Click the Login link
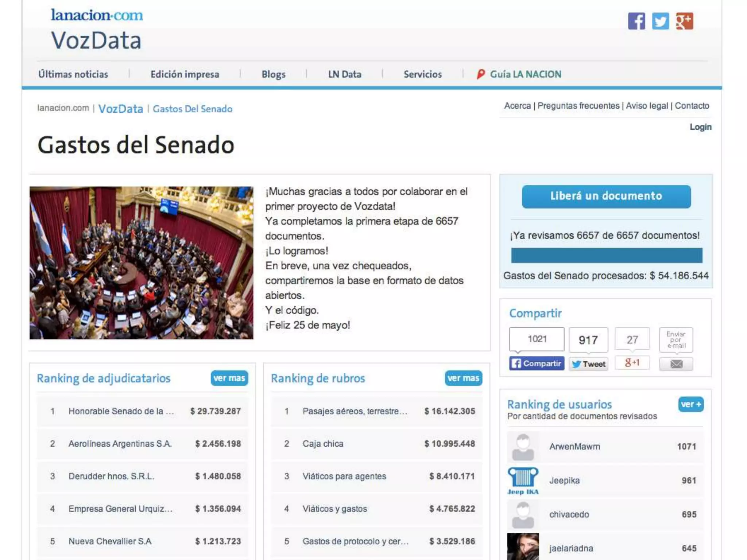 [700, 127]
